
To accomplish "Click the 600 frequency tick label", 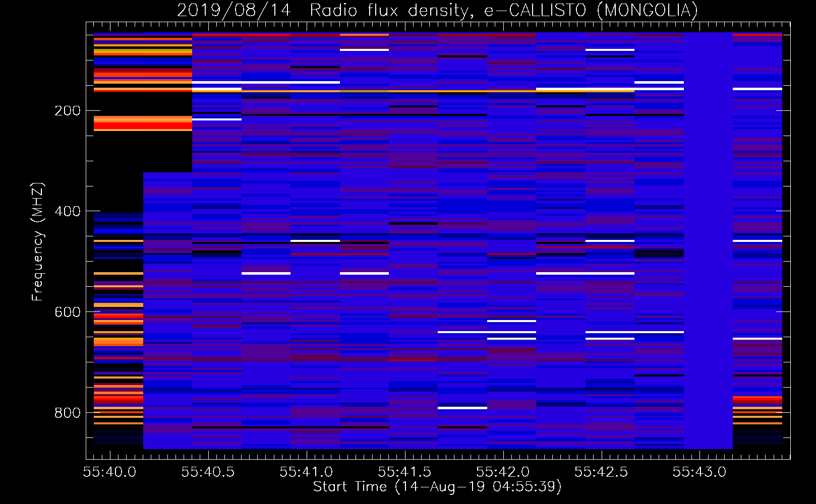I will click(x=68, y=312).
